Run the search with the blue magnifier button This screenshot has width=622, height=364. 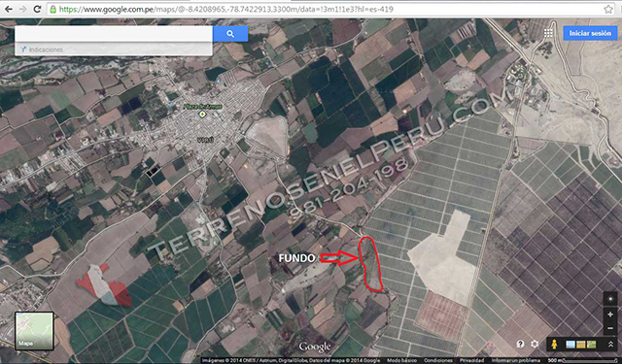(x=230, y=34)
